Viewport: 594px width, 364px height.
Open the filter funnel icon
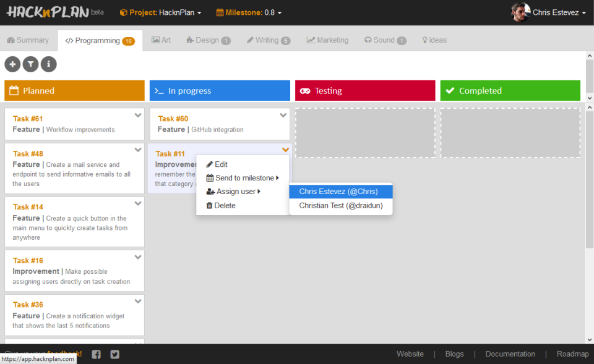point(30,64)
